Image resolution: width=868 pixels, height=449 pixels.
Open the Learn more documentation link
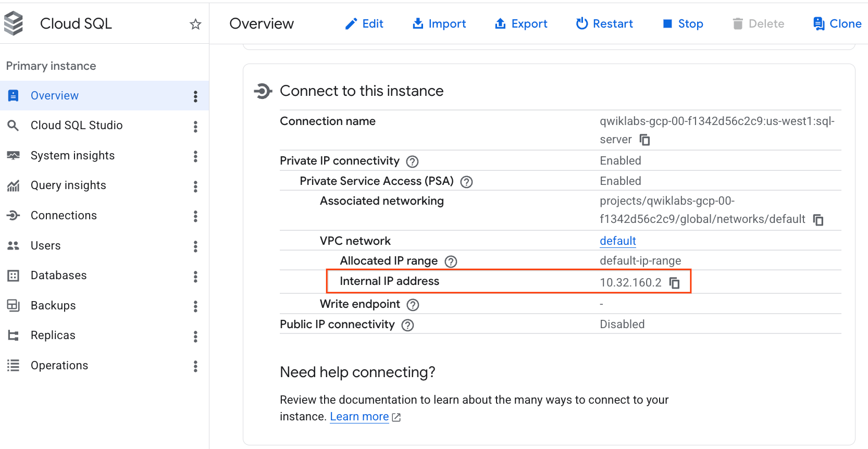pyautogui.click(x=359, y=417)
